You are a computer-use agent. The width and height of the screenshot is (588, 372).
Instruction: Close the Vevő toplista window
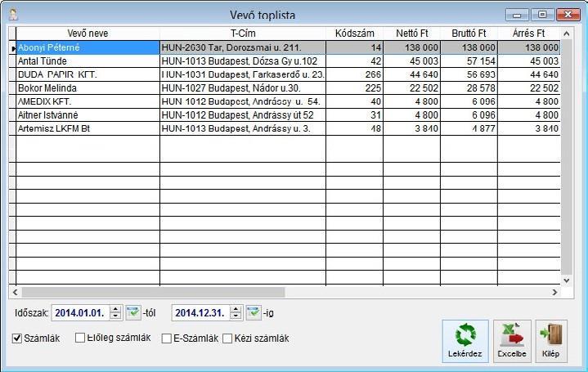pyautogui.click(x=568, y=15)
